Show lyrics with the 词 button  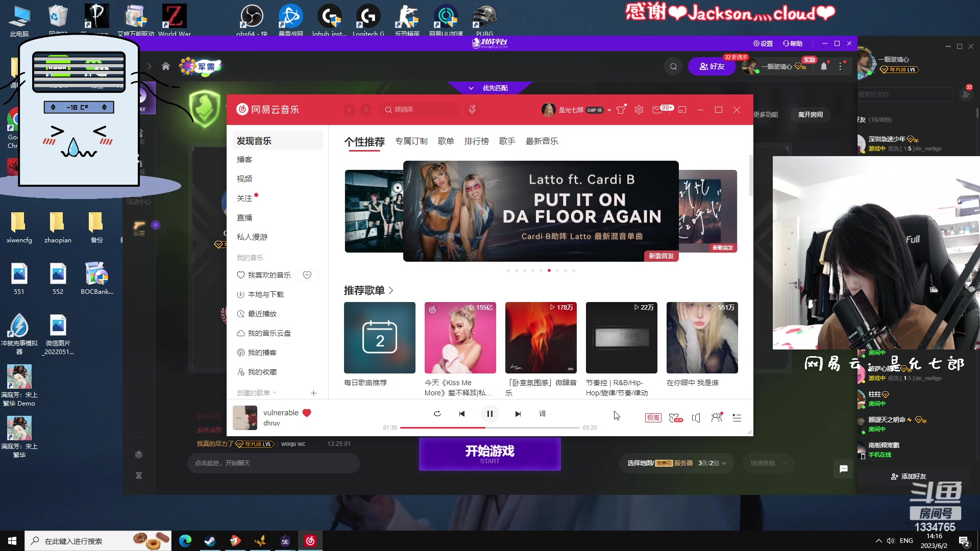coord(542,414)
